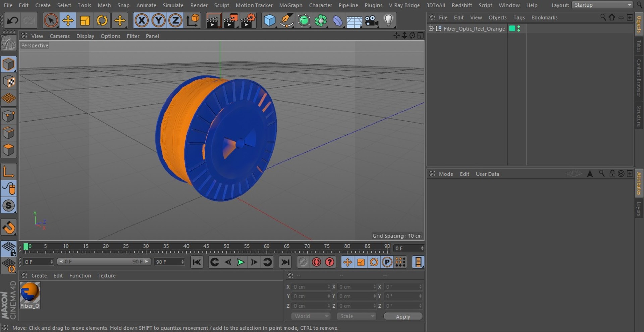The width and height of the screenshot is (644, 332).
Task: Add a Light object
Action: click(x=388, y=21)
